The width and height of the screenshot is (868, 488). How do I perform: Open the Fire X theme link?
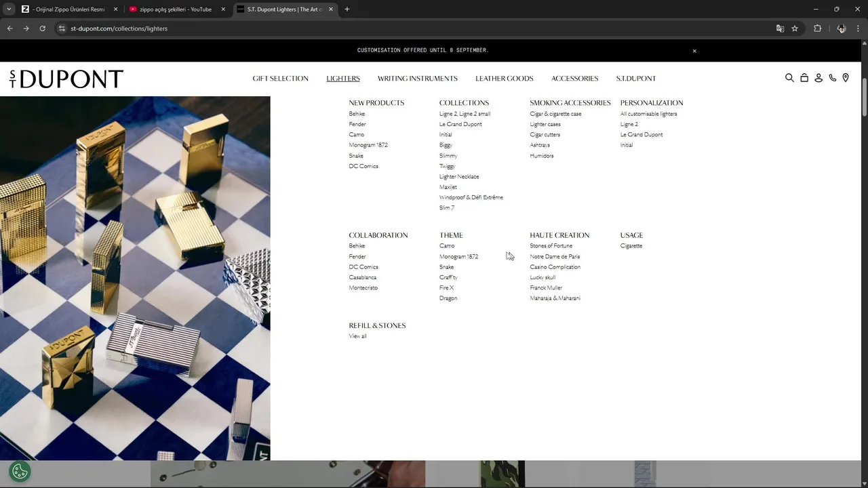point(446,288)
